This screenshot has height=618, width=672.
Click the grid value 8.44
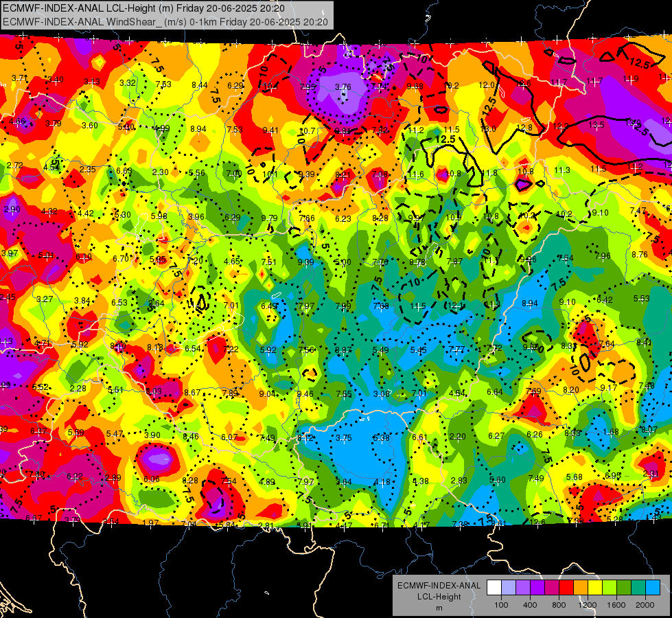click(199, 85)
